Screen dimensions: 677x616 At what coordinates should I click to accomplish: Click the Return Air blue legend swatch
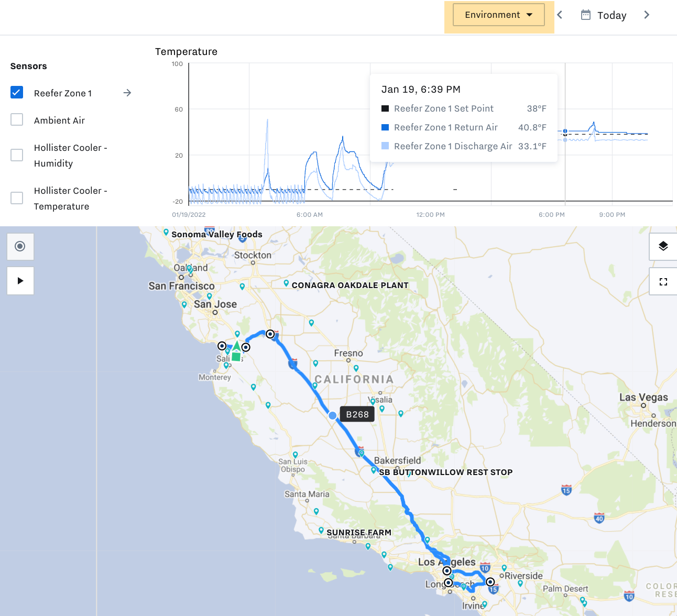385,127
